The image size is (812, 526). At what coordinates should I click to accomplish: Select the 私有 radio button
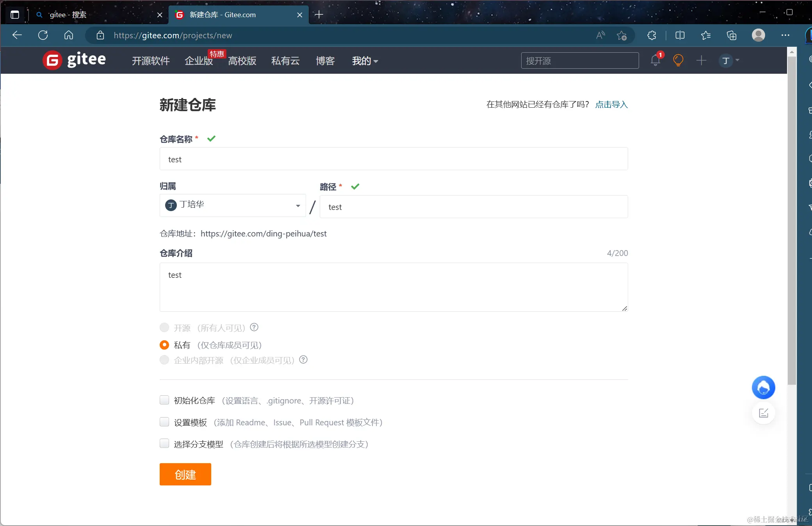[164, 345]
